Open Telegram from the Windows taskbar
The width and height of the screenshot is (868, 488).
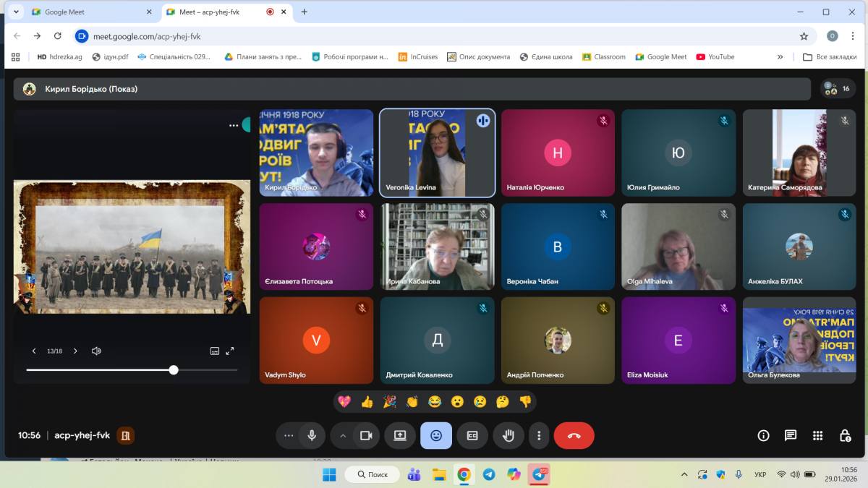[x=489, y=474]
